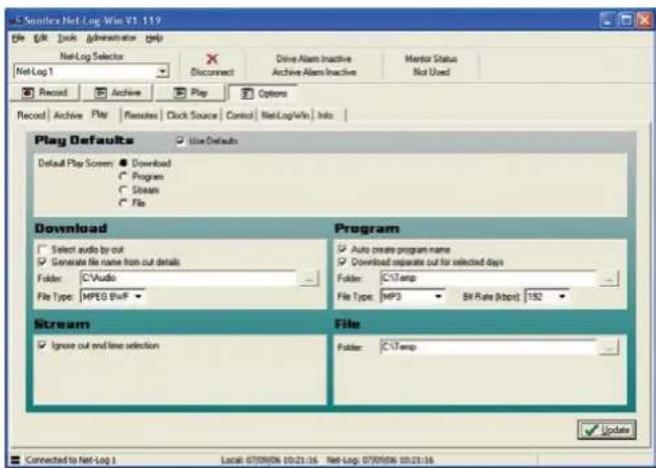
Task: Toggle Ignore cut end time selection
Action: click(x=42, y=345)
